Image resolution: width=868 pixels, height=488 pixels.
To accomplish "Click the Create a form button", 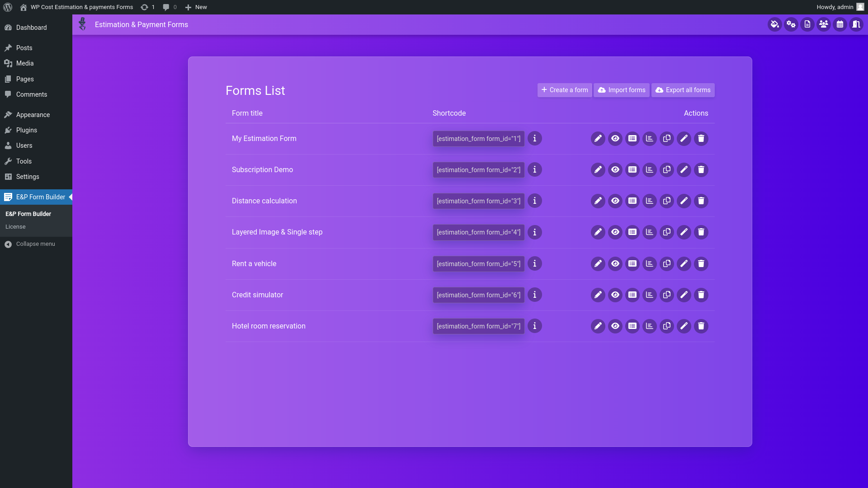I will coord(565,90).
